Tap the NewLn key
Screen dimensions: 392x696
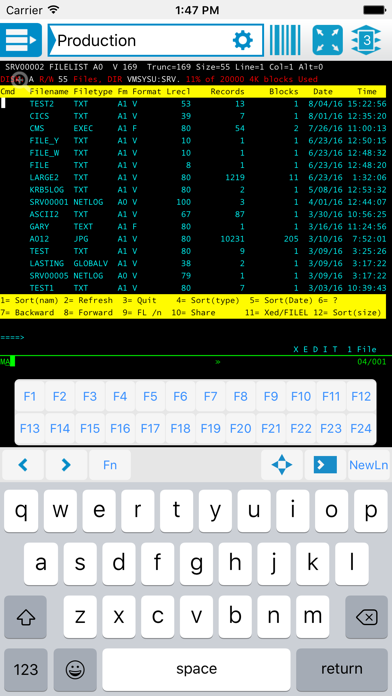coord(368,465)
